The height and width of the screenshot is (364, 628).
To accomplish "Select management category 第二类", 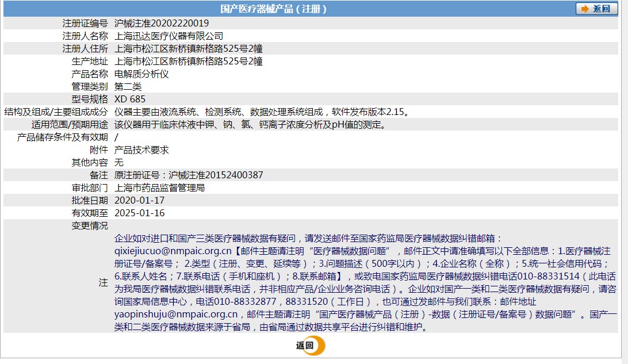I will tap(128, 86).
